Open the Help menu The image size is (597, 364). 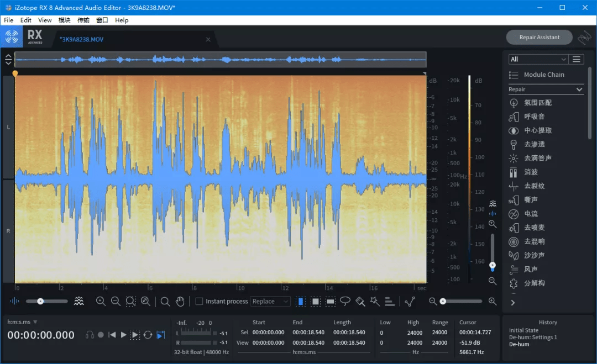pos(122,20)
